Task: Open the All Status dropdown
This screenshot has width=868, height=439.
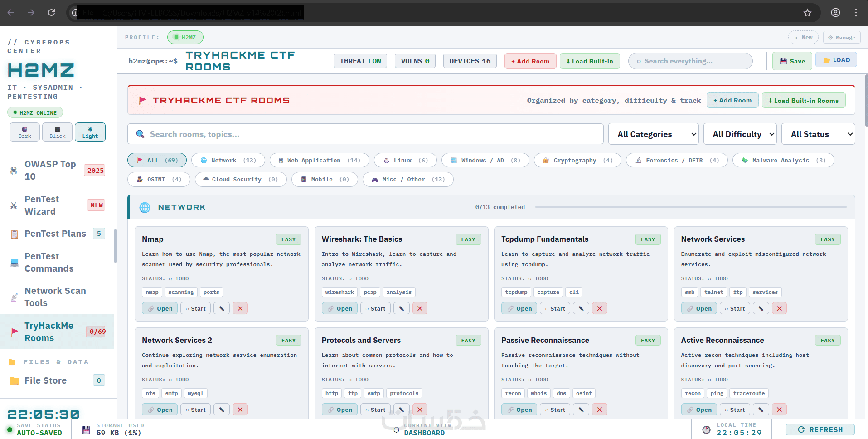Action: click(818, 134)
